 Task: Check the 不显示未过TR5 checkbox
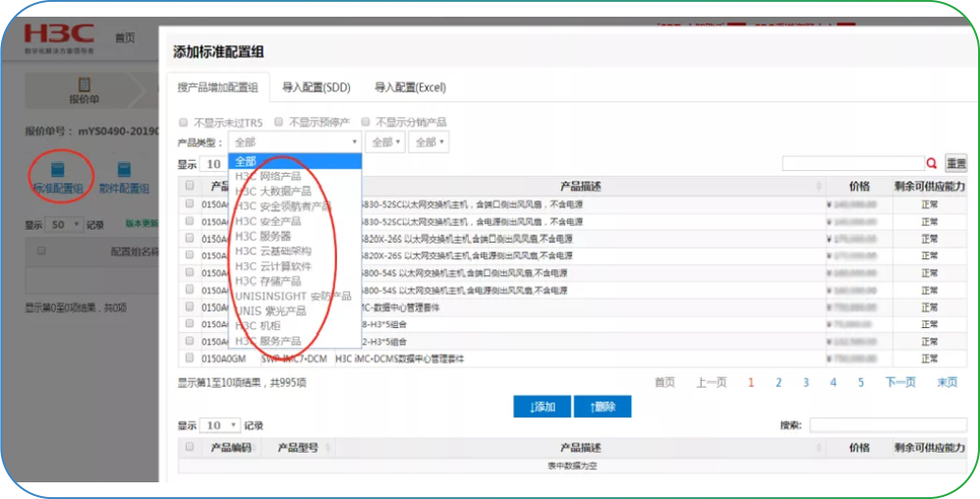point(183,122)
